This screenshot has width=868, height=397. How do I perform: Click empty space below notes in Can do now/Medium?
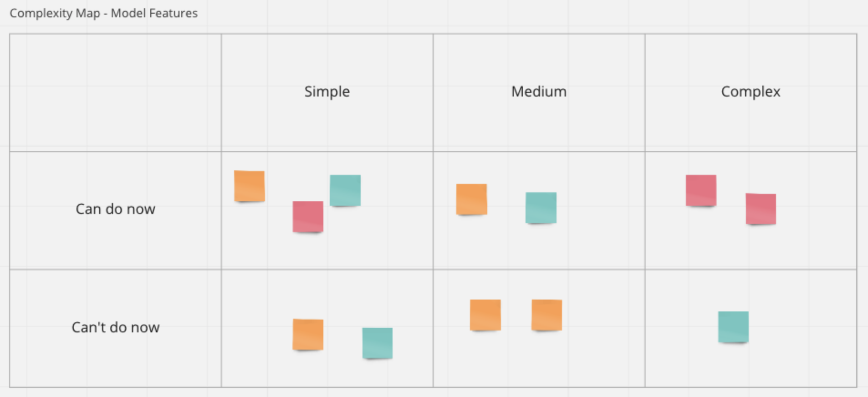pyautogui.click(x=539, y=248)
